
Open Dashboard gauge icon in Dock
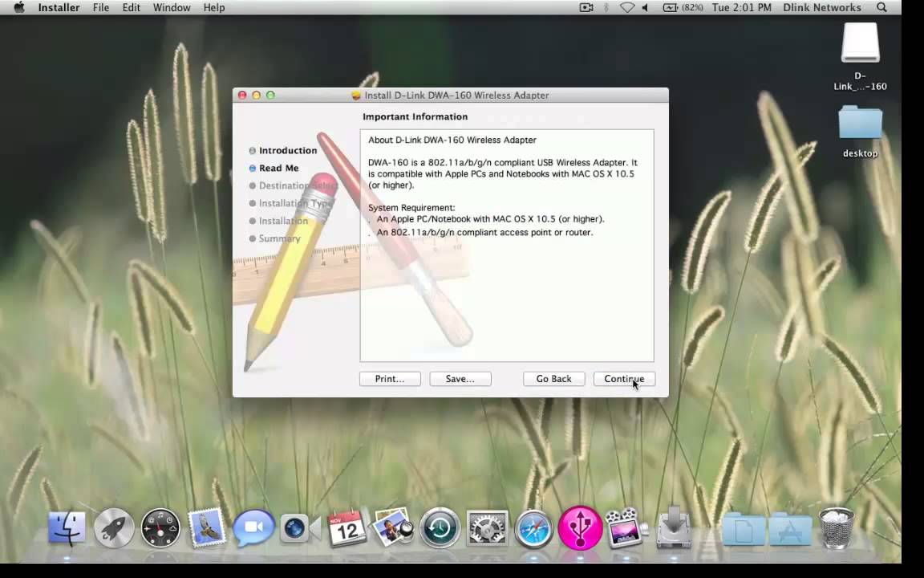point(160,528)
